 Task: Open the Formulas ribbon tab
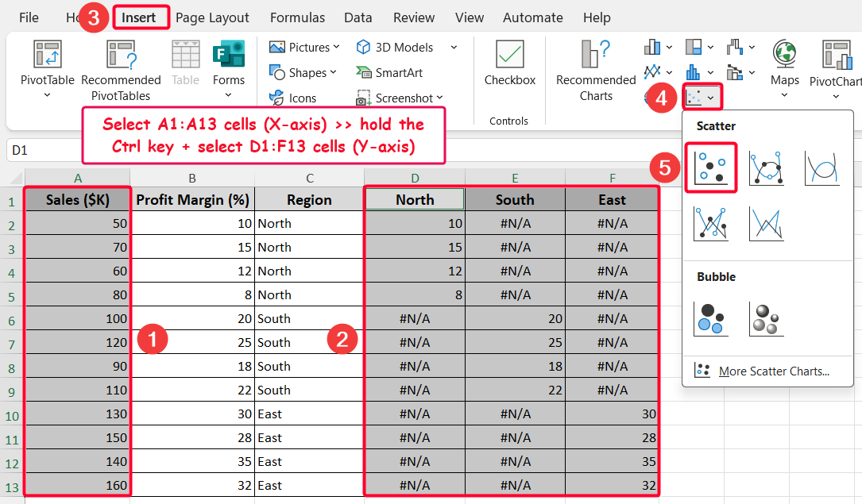(x=297, y=17)
